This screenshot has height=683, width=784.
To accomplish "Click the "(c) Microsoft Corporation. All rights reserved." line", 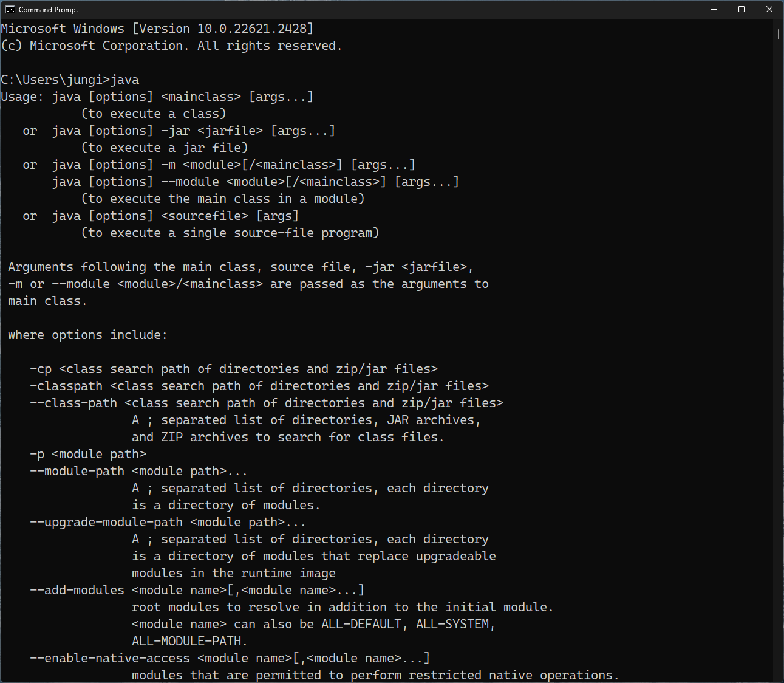I will tap(171, 46).
